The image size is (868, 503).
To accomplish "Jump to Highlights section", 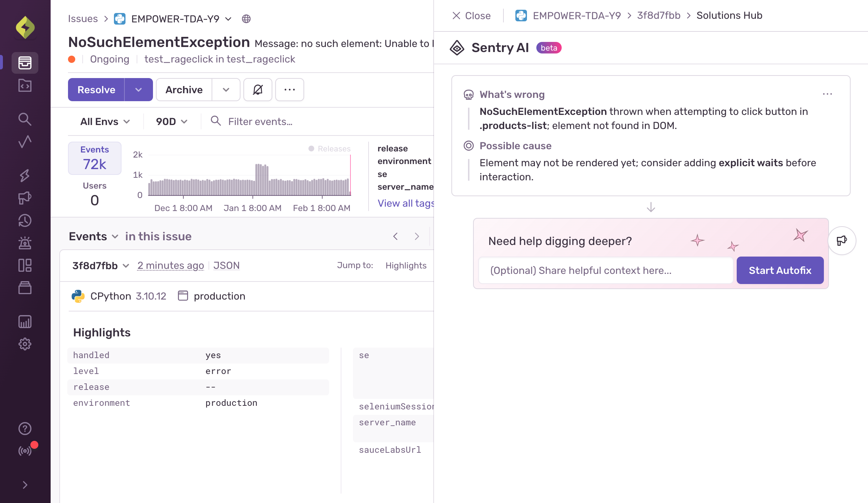I will pyautogui.click(x=406, y=266).
